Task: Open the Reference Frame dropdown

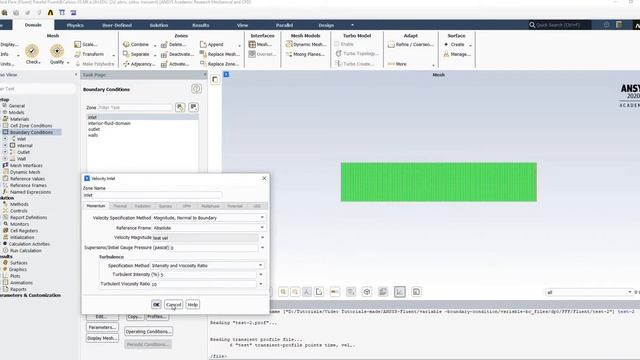Action: (208, 228)
